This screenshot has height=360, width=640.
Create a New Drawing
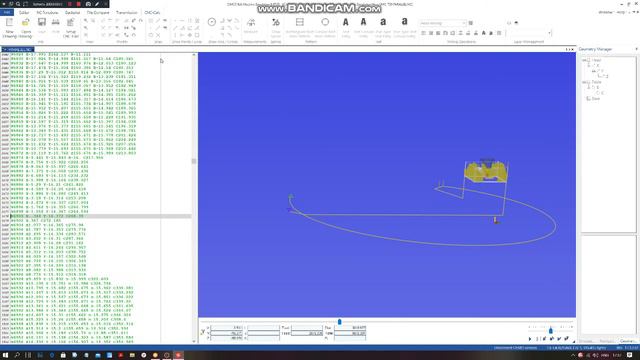tap(9, 28)
